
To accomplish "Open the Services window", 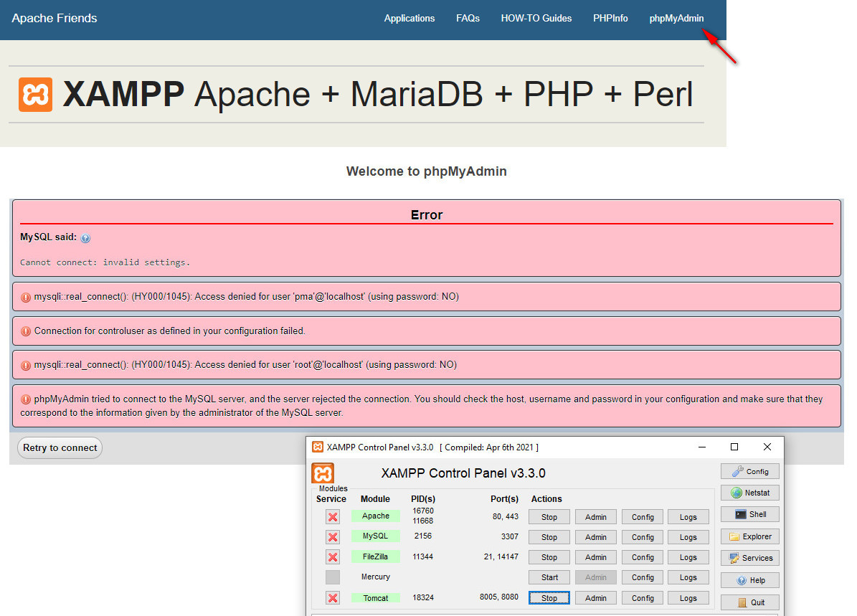I will coord(749,557).
